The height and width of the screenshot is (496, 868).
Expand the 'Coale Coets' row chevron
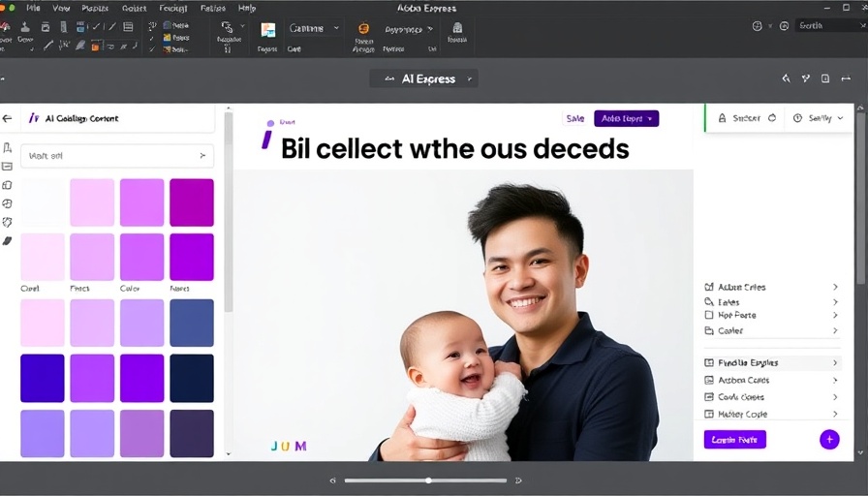[835, 397]
